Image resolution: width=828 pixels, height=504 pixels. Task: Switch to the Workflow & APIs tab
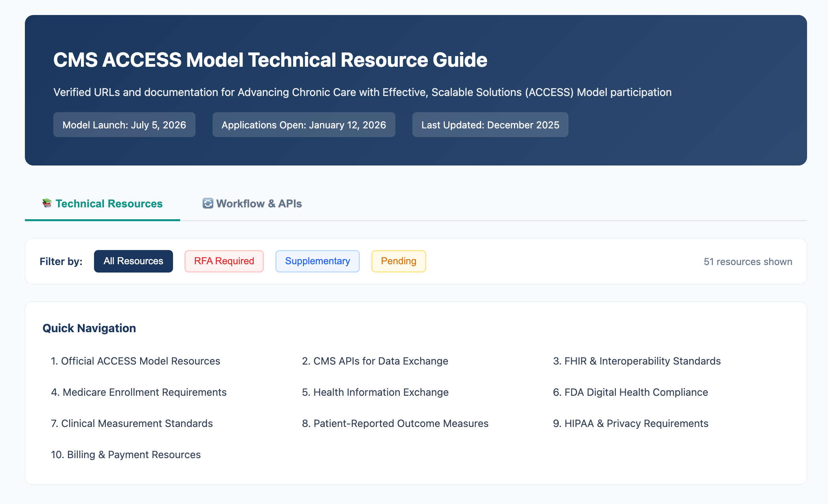pyautogui.click(x=259, y=204)
